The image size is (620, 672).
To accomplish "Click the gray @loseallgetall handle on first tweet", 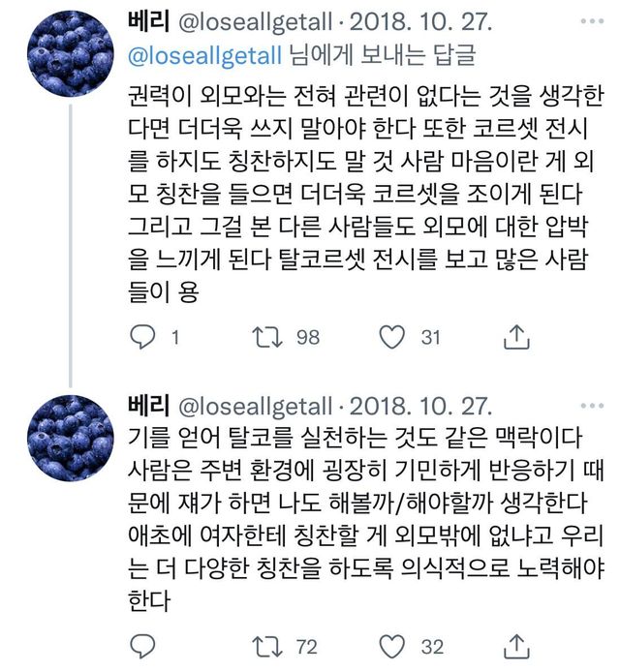I will click(x=254, y=22).
